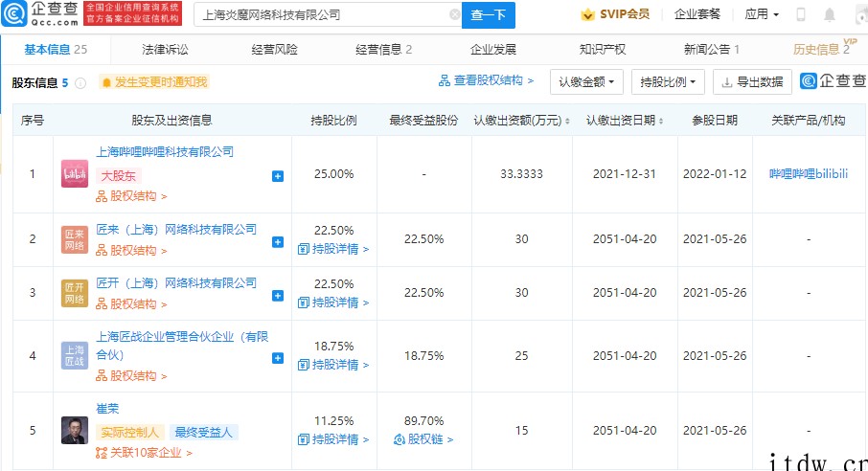Open the 企业套餐 link

tap(697, 14)
